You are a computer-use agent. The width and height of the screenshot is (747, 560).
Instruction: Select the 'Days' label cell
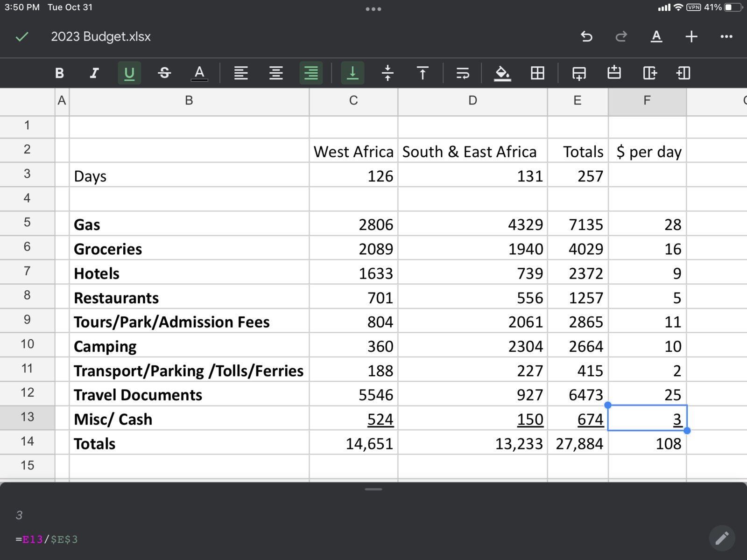tap(189, 175)
